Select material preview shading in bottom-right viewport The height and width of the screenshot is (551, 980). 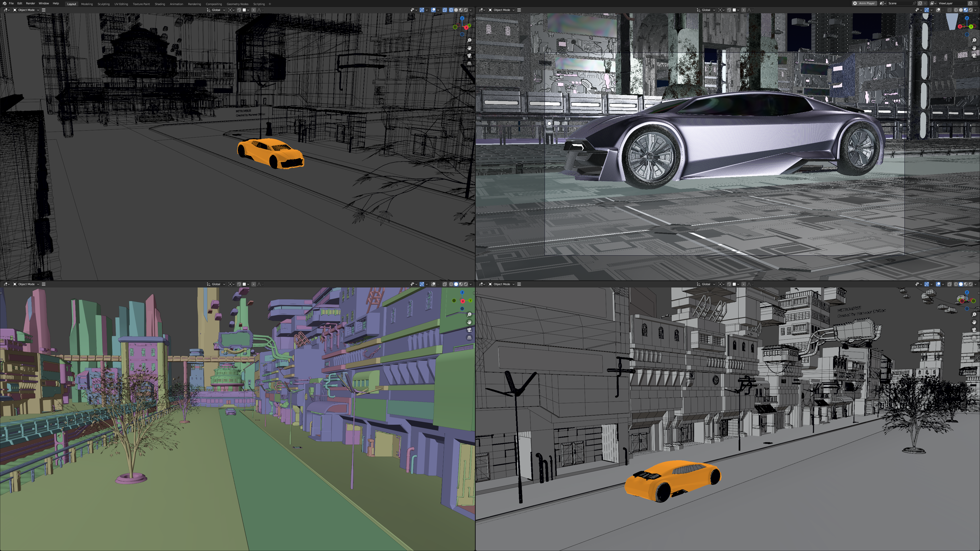965,284
